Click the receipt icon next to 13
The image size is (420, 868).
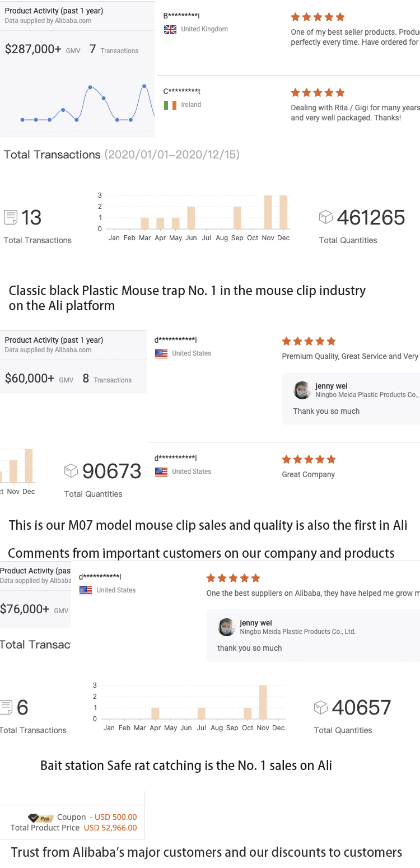[10, 217]
